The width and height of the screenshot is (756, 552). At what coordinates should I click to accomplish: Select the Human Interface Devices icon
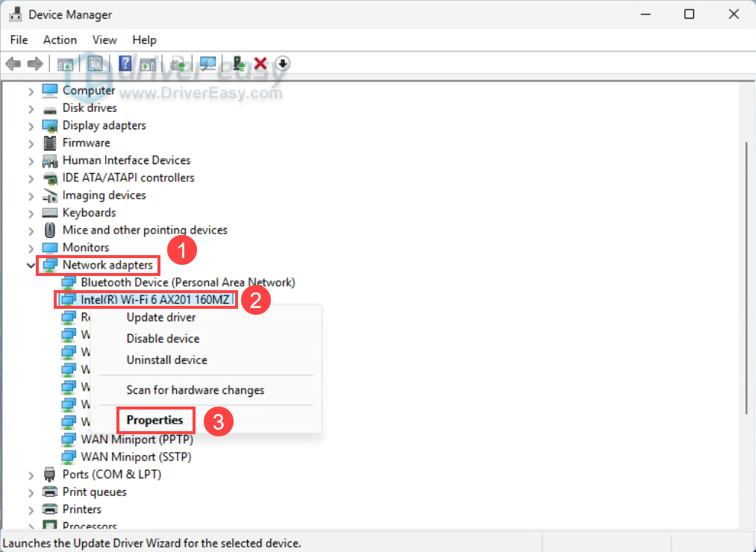[x=50, y=160]
